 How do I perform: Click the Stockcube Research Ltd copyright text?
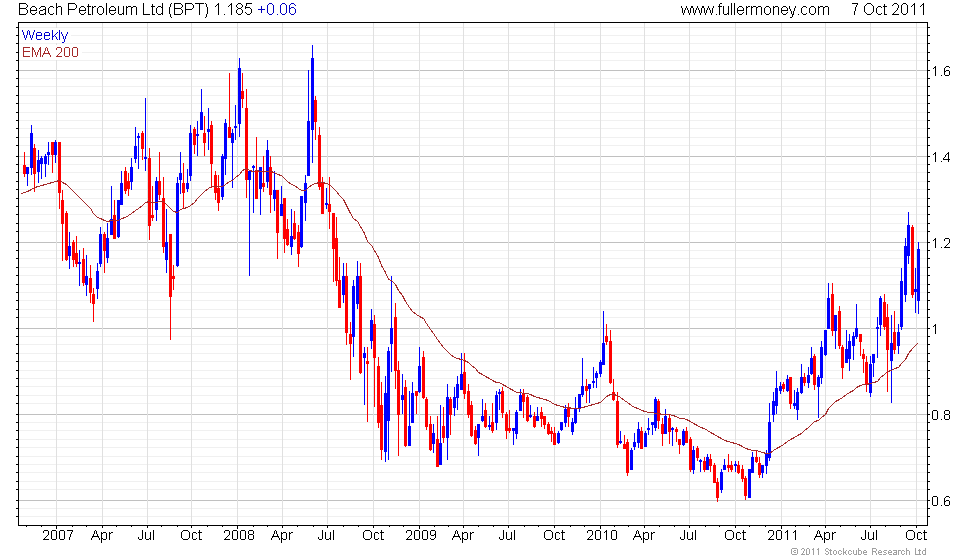(859, 552)
